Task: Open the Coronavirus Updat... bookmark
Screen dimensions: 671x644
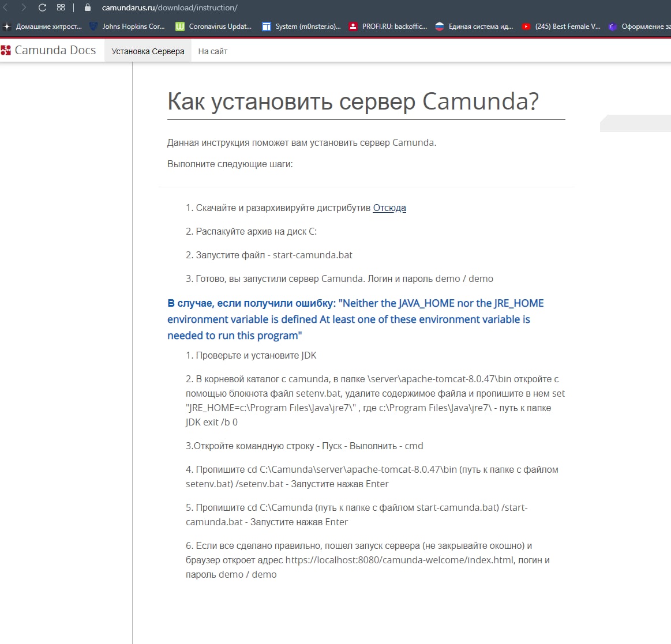Action: click(x=213, y=27)
